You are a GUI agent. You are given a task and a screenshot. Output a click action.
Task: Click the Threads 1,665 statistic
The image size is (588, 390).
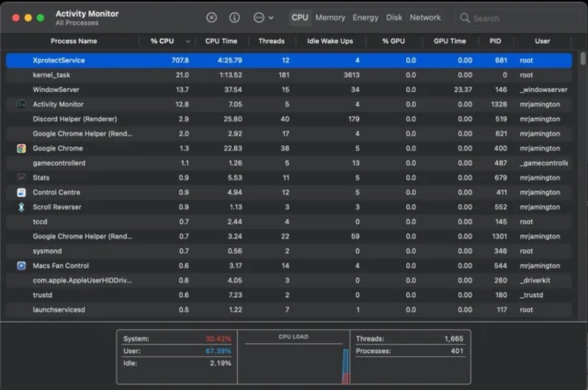pyautogui.click(x=409, y=339)
